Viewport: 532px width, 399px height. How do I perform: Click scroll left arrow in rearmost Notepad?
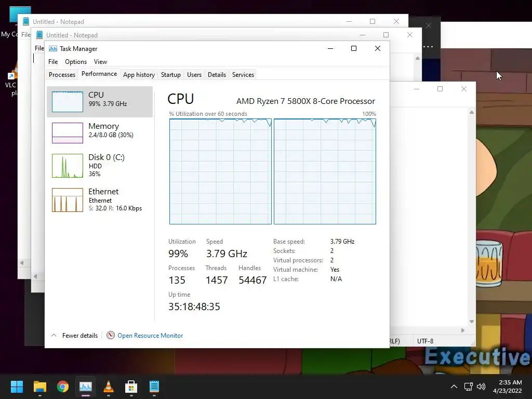point(22,262)
